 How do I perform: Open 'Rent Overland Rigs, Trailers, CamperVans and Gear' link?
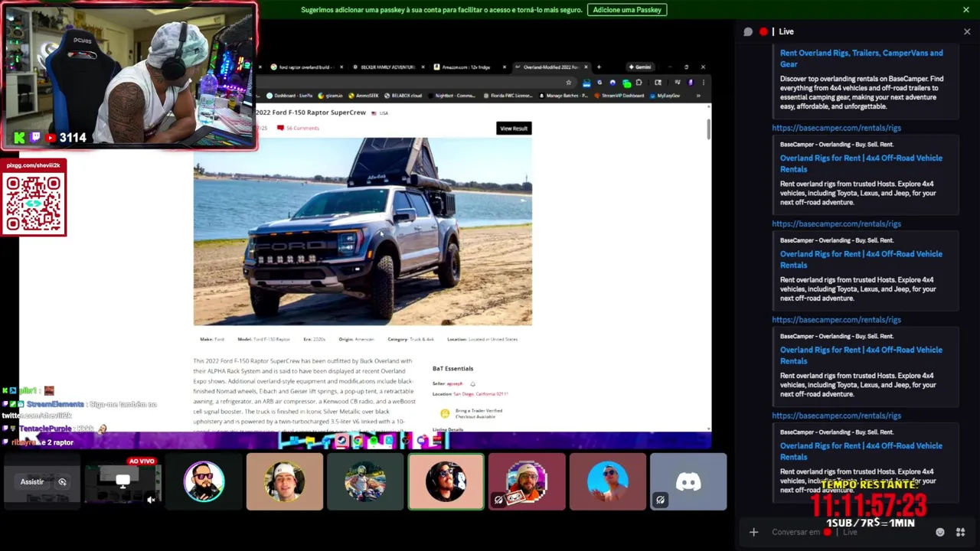point(861,58)
